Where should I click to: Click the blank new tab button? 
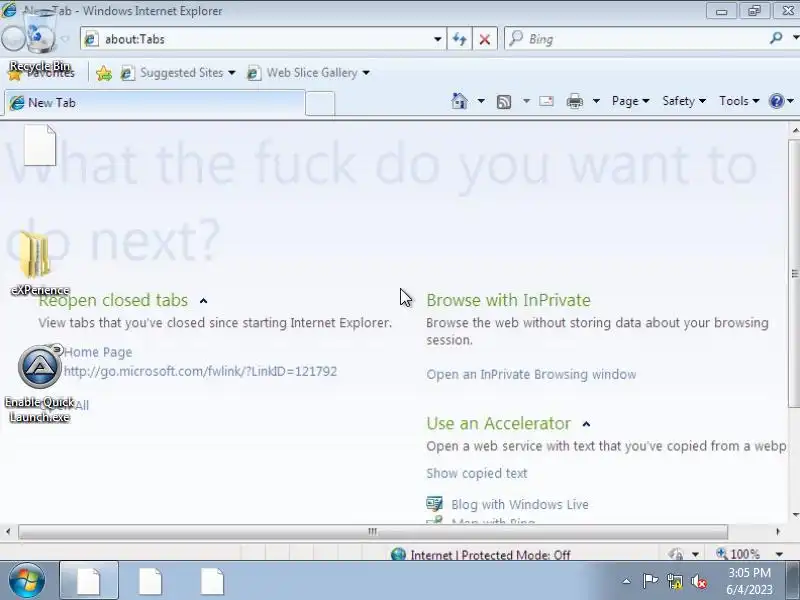coord(320,104)
